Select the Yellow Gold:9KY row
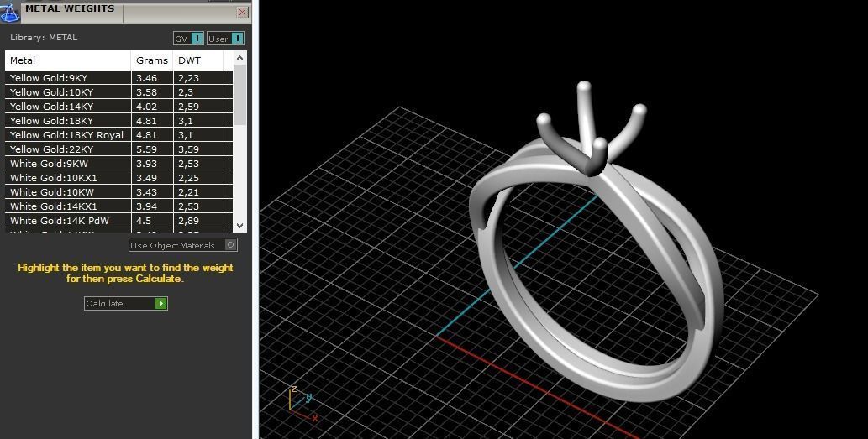The image size is (868, 439). click(118, 78)
